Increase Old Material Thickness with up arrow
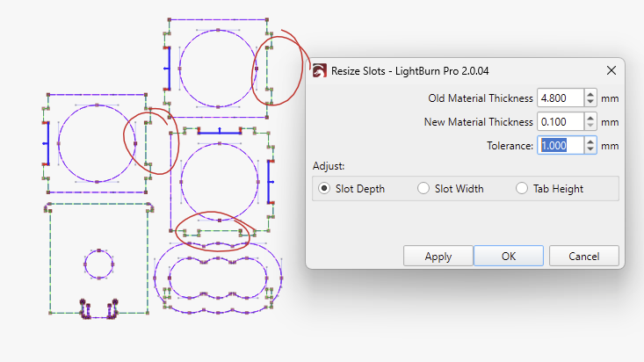644x362 pixels. pyautogui.click(x=590, y=94)
